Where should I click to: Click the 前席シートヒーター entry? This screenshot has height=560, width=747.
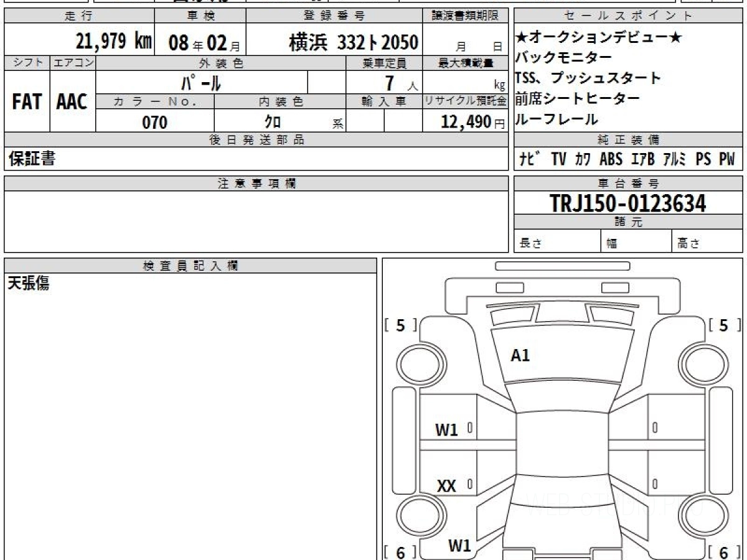[577, 99]
